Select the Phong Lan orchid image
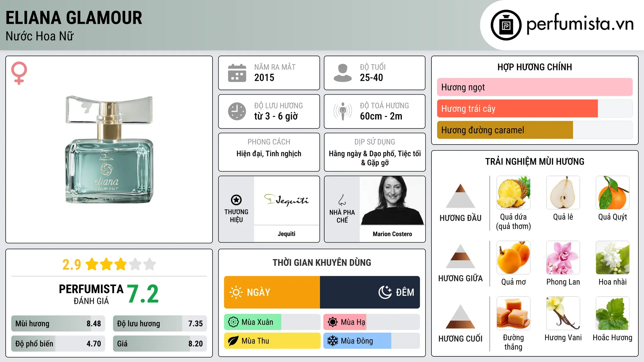 563,258
